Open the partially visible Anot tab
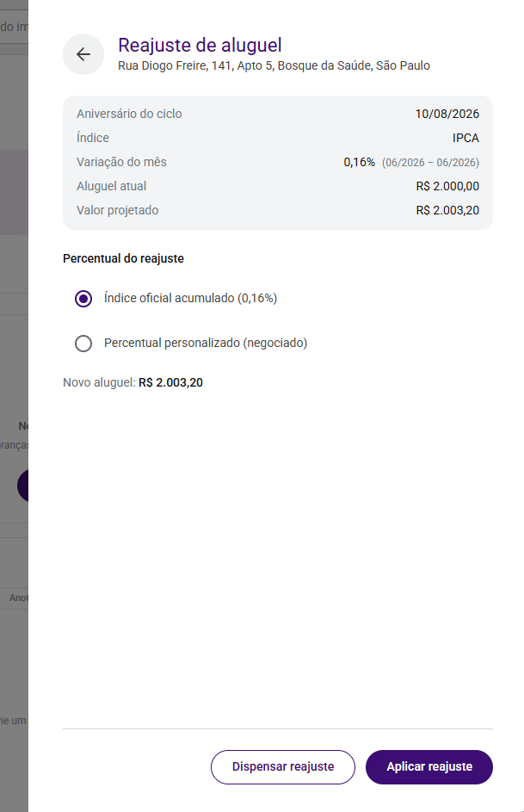The width and height of the screenshot is (524, 812). pyautogui.click(x=18, y=598)
